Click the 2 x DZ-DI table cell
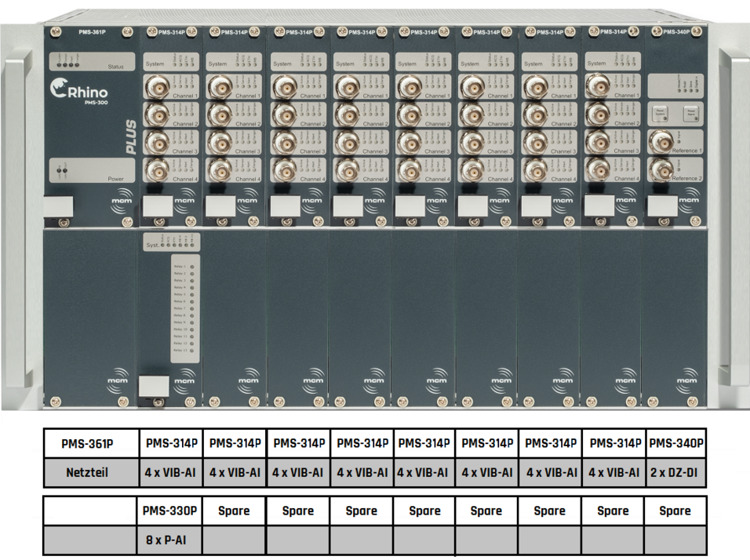The width and height of the screenshot is (750, 560). pyautogui.click(x=675, y=473)
